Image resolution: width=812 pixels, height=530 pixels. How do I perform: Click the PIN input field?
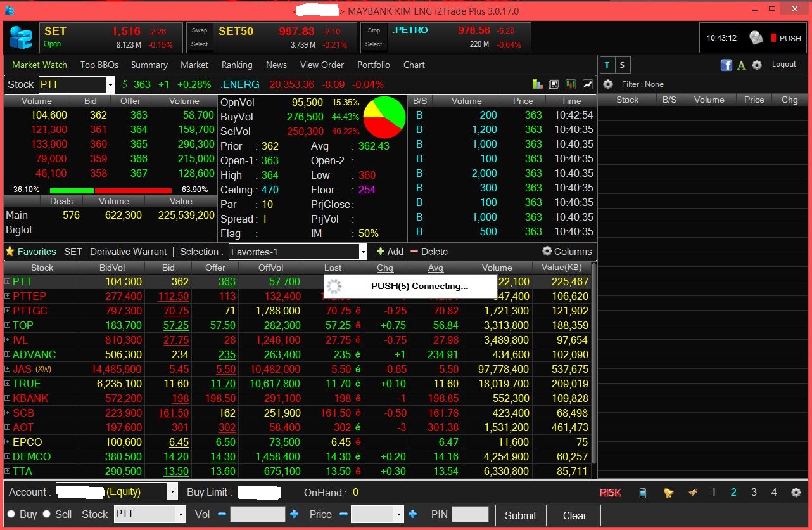(470, 514)
